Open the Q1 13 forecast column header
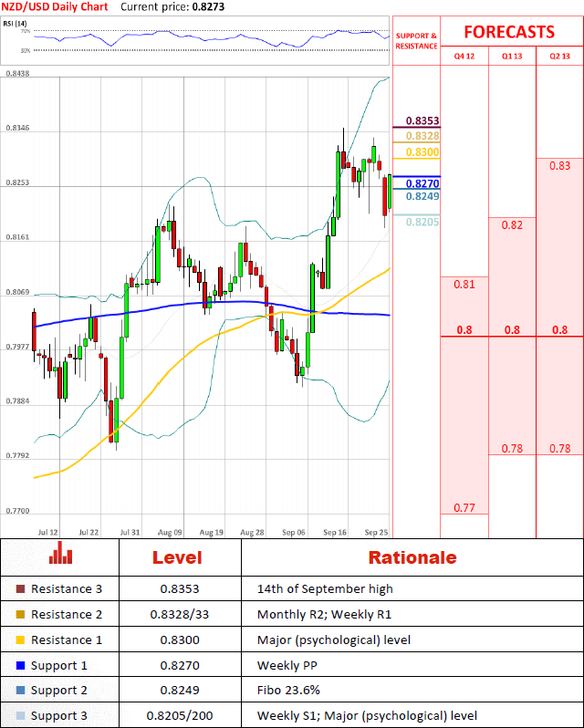 512,57
